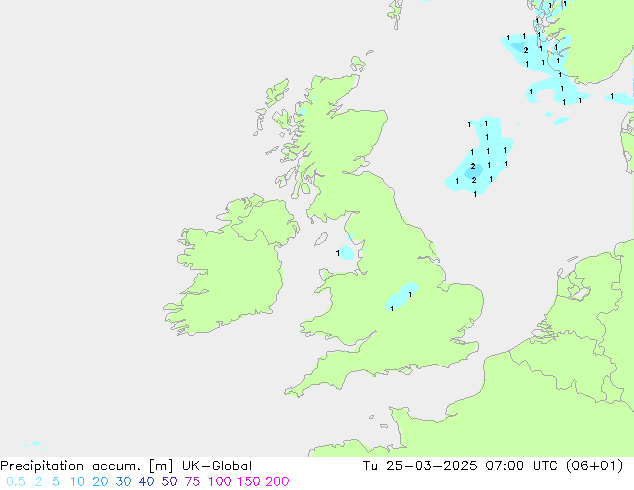Select the '(06+01)' forecast offset text
Viewport: 634px width, 490px height.
(x=595, y=466)
